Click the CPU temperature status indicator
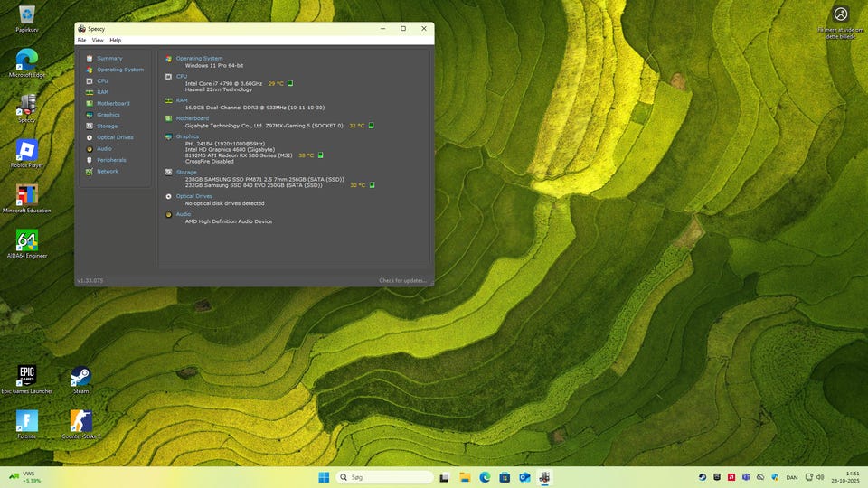This screenshot has height=488, width=868. (290, 83)
